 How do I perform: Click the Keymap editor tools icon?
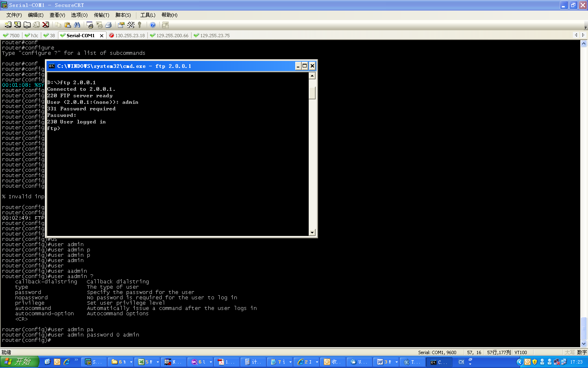[x=131, y=25]
